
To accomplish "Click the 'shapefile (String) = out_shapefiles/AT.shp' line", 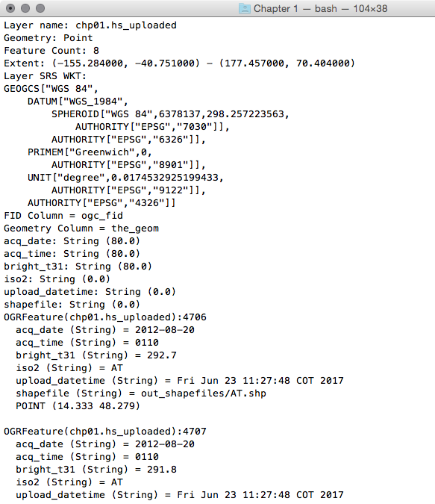I will click(x=141, y=393).
